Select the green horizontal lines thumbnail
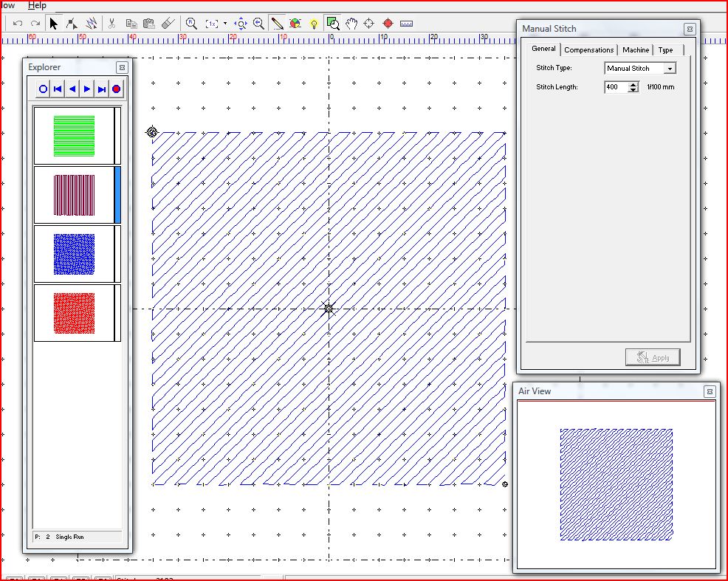Image resolution: width=728 pixels, height=581 pixels. [75, 136]
